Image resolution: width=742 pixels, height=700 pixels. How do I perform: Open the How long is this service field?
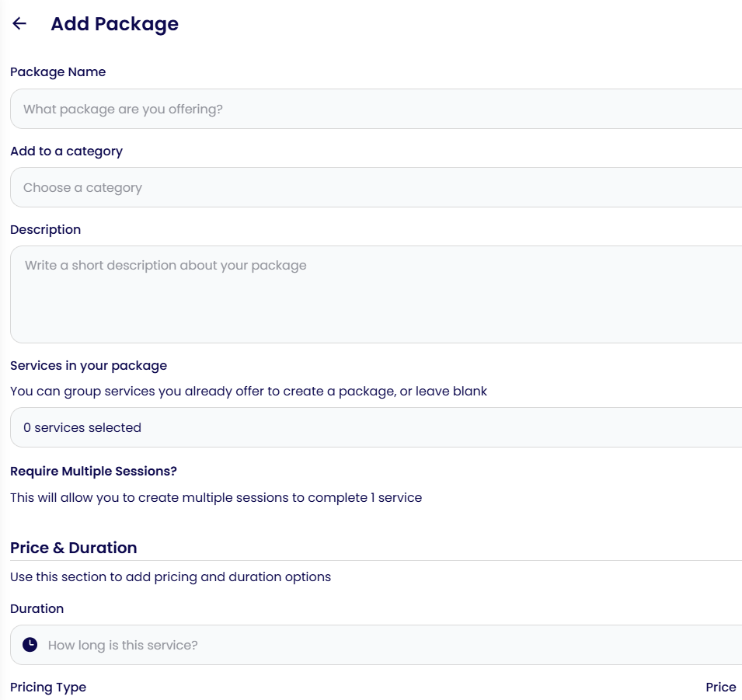tap(376, 645)
